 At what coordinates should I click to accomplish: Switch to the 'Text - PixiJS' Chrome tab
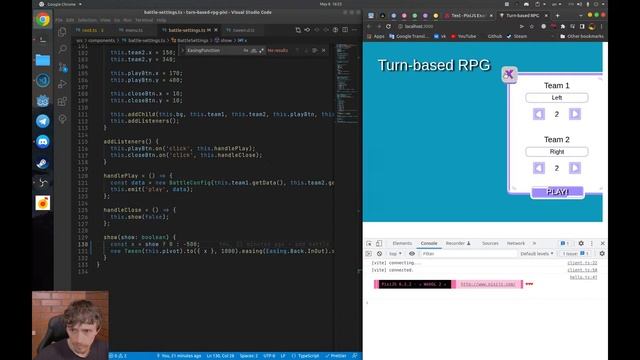[469, 16]
